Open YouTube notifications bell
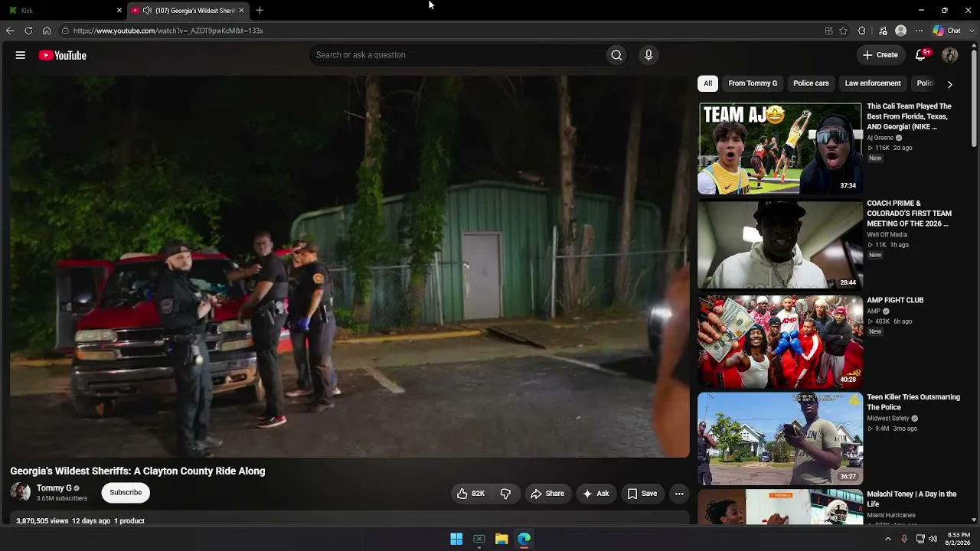Screen dimensions: 980x551 coord(921,55)
